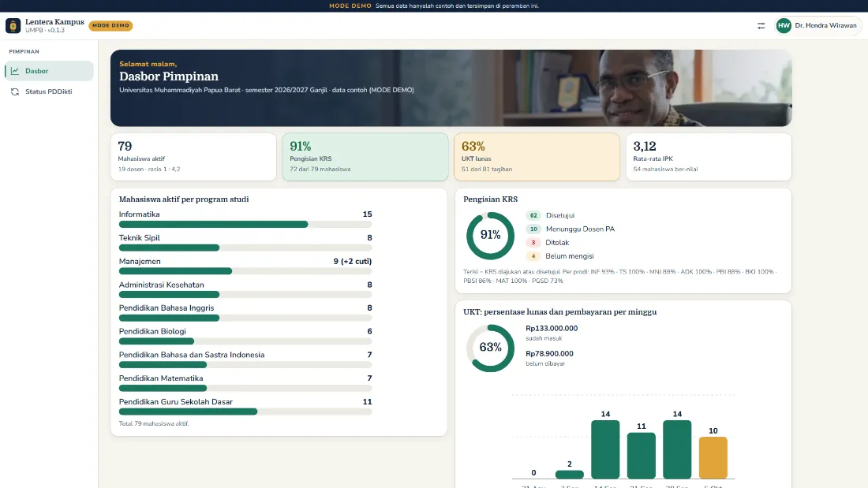The image size is (868, 488).
Task: Click the short payment bar labeled 2
Action: click(x=570, y=474)
